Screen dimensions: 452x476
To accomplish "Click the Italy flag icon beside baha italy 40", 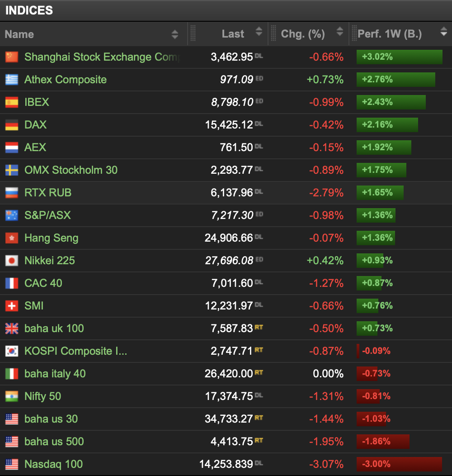I will point(12,373).
